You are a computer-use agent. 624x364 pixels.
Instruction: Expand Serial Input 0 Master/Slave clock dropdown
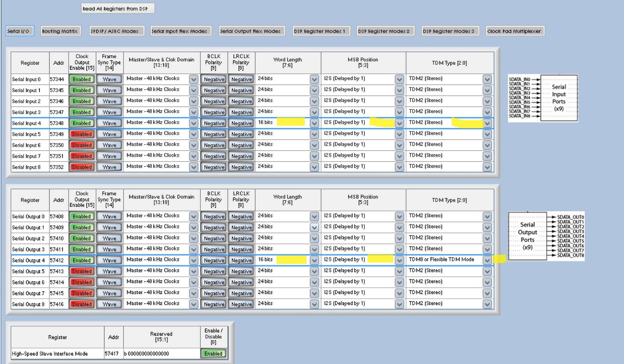point(194,79)
